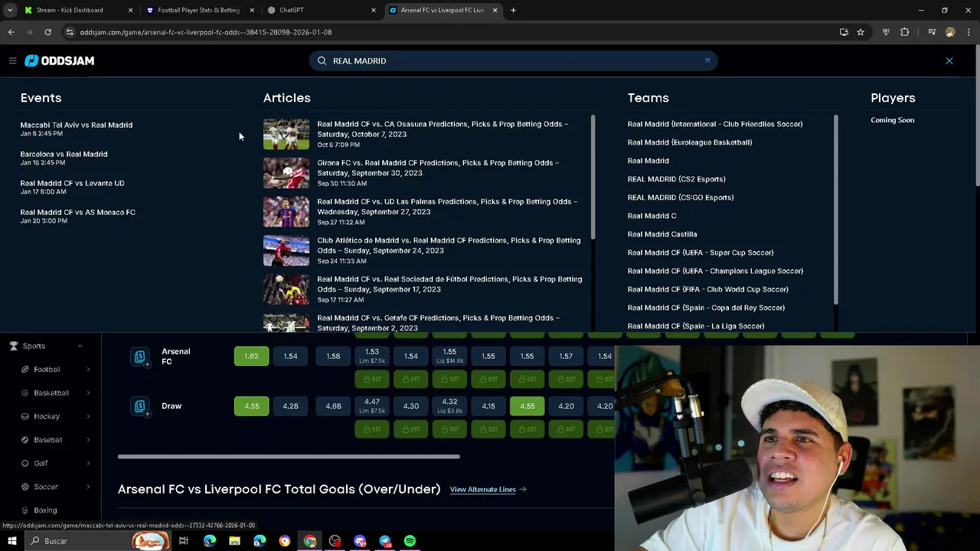
Task: Click the Windows taskbar Buscar search box
Action: (98, 541)
